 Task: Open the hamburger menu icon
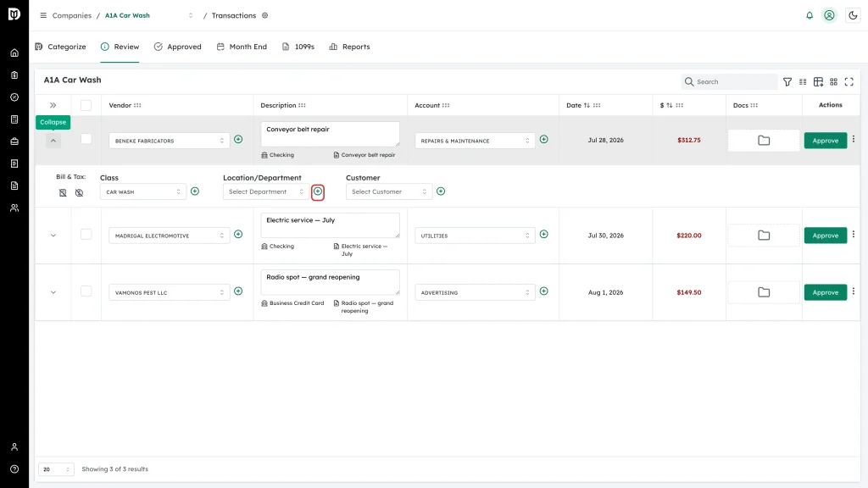[43, 15]
